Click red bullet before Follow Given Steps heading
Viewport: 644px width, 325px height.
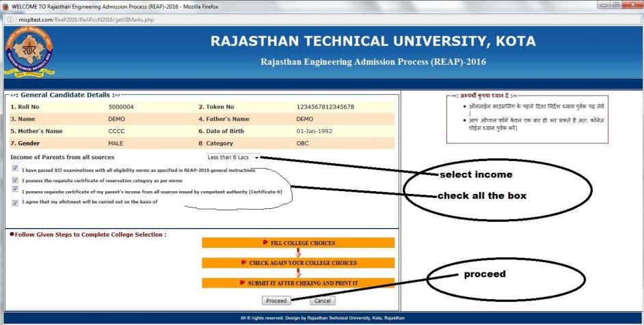[x=9, y=234]
